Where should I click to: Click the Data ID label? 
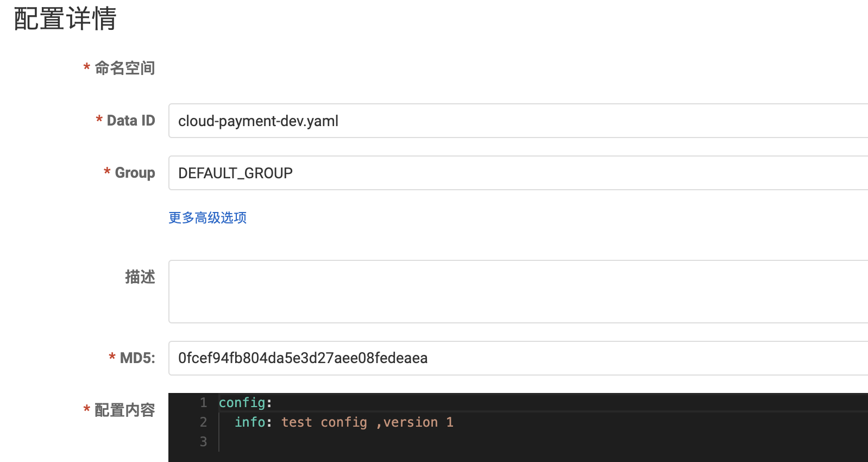pos(131,121)
